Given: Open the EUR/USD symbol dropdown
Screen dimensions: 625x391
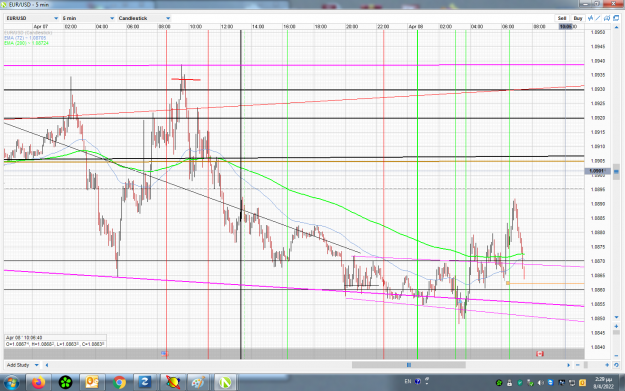Looking at the screenshot, I should click(x=32, y=18).
